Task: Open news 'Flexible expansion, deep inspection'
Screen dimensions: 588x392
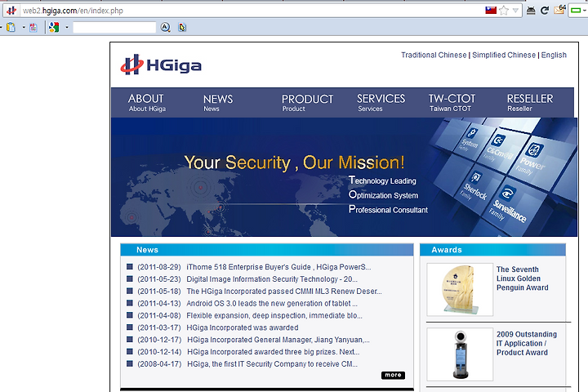Action: coord(274,315)
